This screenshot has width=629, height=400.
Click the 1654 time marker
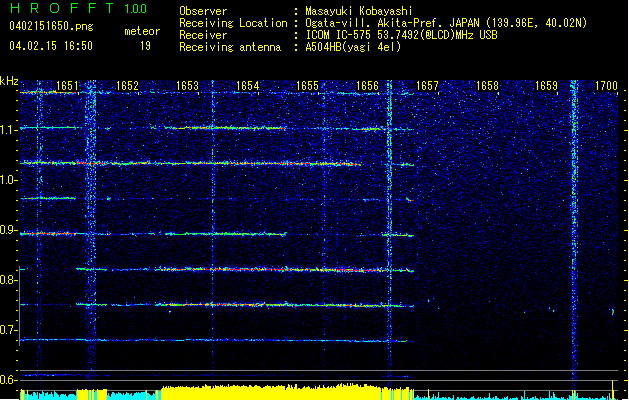(248, 86)
